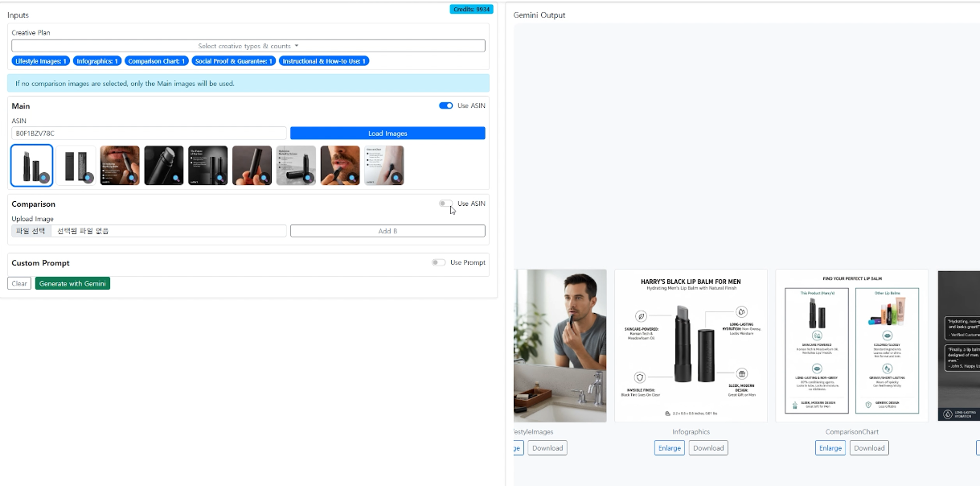980x486 pixels.
Task: Click the Infographics caption label
Action: pyautogui.click(x=691, y=432)
